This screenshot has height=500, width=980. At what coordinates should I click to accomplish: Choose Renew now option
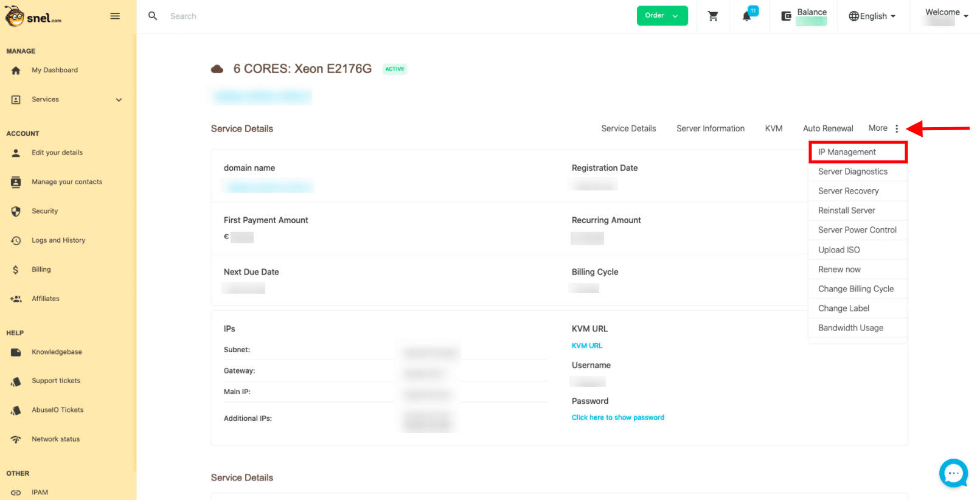[858, 269]
